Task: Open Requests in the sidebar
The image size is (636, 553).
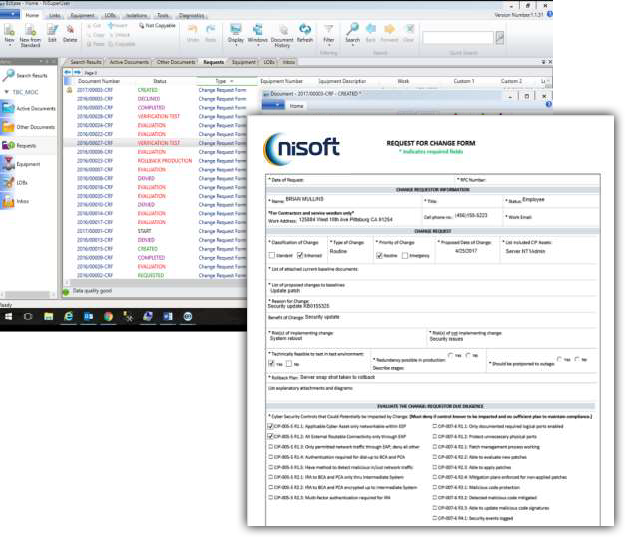Action: [x=28, y=145]
